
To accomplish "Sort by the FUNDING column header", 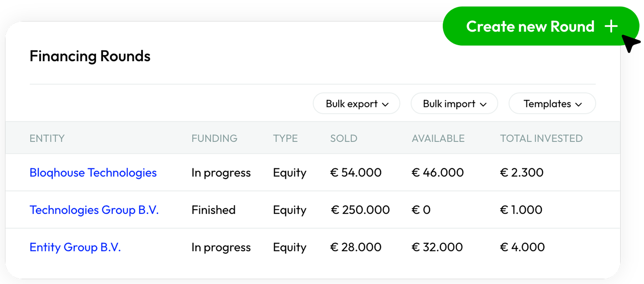I will pos(214,138).
